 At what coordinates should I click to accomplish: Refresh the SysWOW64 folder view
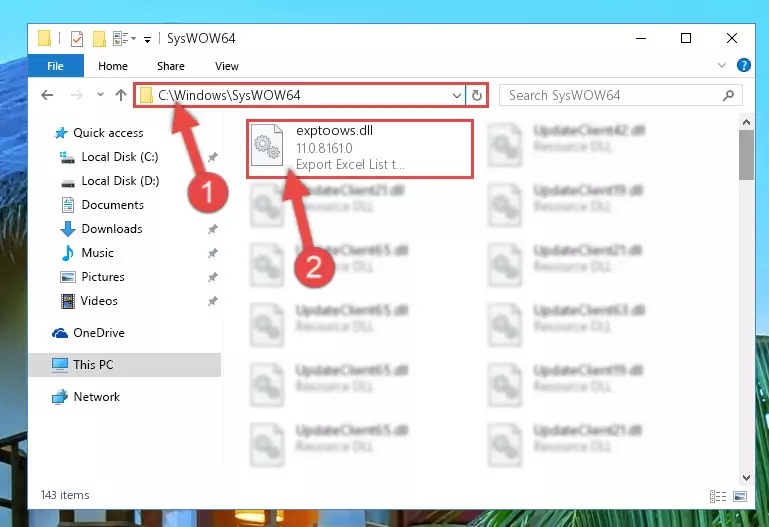click(477, 95)
